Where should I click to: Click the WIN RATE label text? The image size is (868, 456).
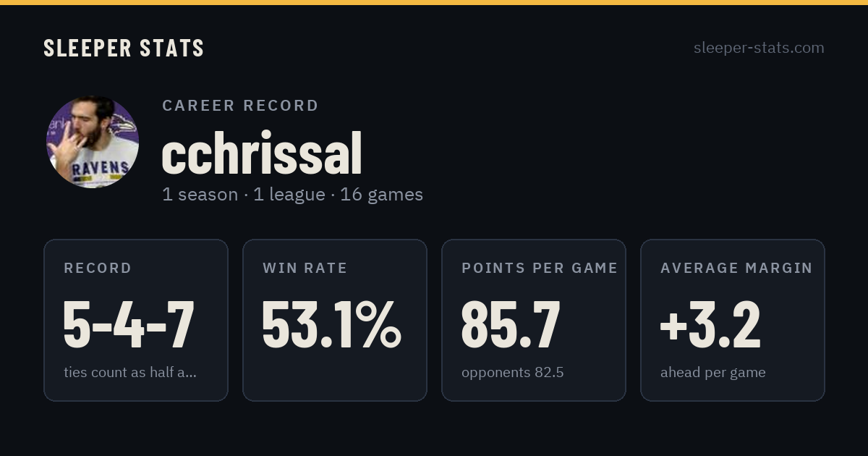305,268
